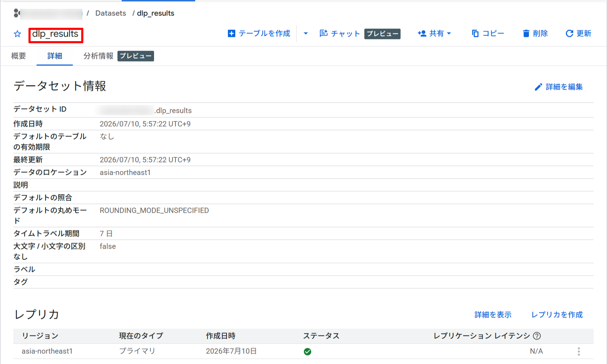Click the データのロケーション value asia-northeast1
The height and width of the screenshot is (364, 607).
[125, 172]
